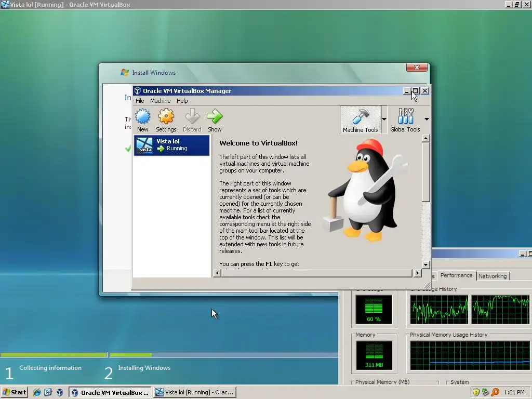Open the Help menu
This screenshot has width=532, height=399.
point(182,101)
